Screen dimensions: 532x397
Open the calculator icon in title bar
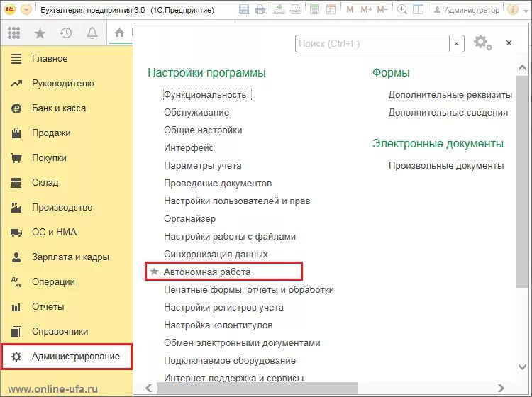pos(314,9)
